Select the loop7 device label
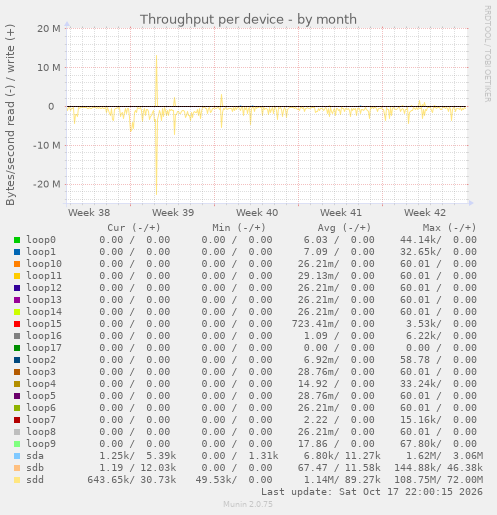The height and width of the screenshot is (515, 497). point(41,420)
